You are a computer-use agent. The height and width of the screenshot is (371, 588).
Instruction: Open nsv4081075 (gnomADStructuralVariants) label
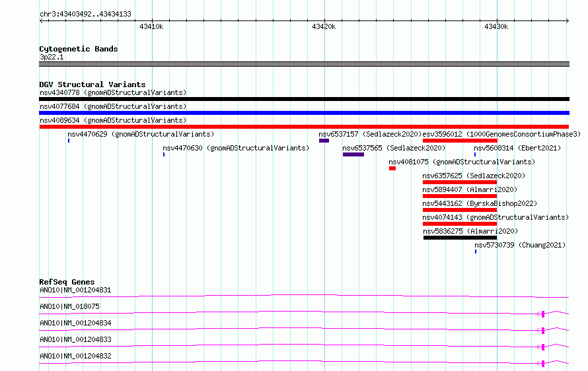(x=462, y=162)
